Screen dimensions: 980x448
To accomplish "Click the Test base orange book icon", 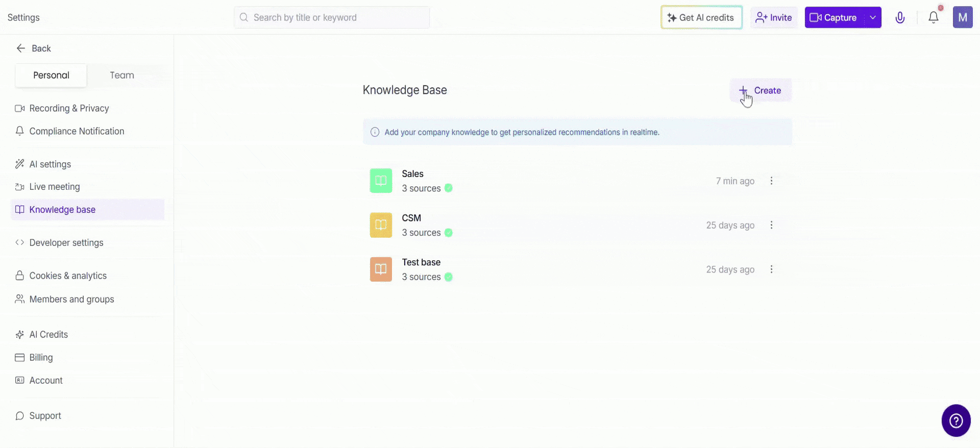I will (x=381, y=269).
